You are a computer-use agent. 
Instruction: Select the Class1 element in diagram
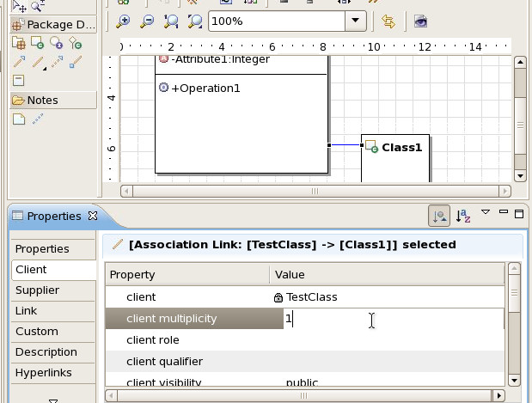401,147
